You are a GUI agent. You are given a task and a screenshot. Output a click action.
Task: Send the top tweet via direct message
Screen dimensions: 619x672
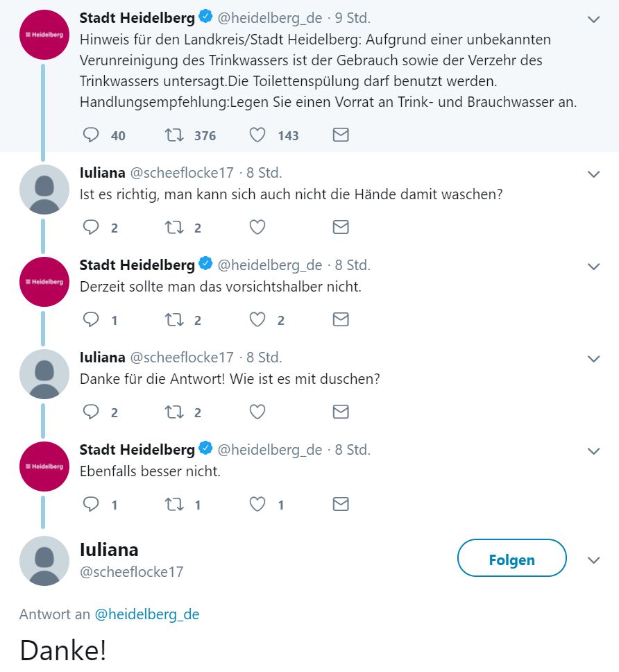340,135
